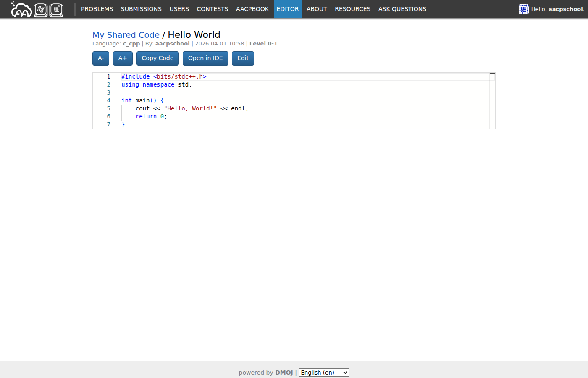Open AACPBOOK from navigation bar

click(252, 9)
